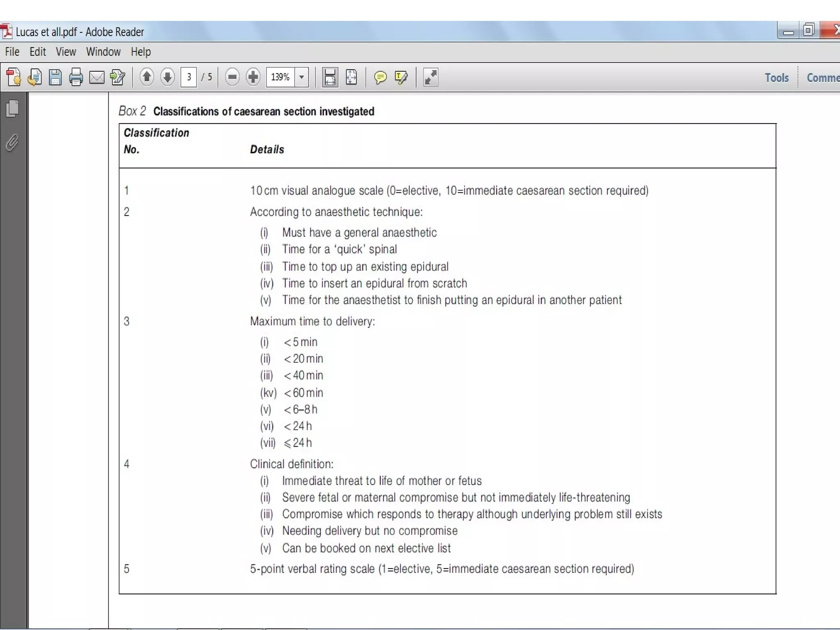Open the zoom percentage dropdown arrow
Screen dimensions: 840x630
(x=302, y=77)
